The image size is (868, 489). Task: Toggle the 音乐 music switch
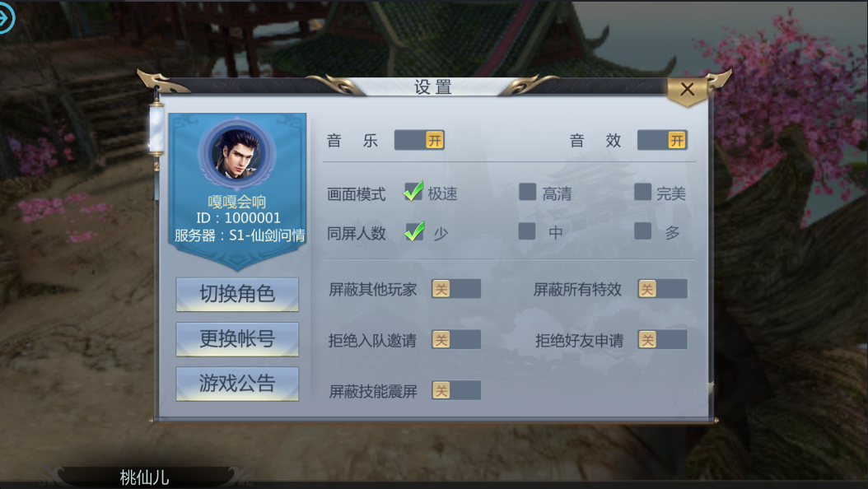point(419,140)
